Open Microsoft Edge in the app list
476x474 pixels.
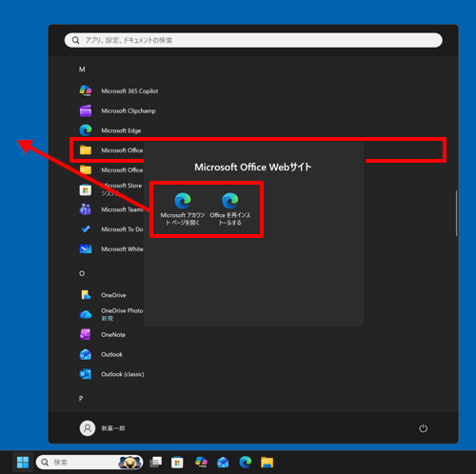[110, 130]
